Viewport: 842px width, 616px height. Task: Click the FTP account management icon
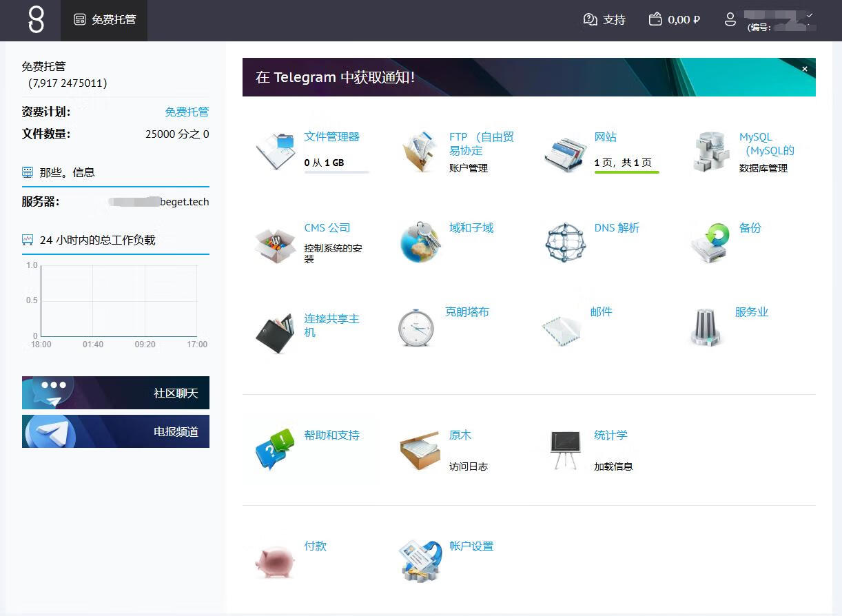[421, 152]
